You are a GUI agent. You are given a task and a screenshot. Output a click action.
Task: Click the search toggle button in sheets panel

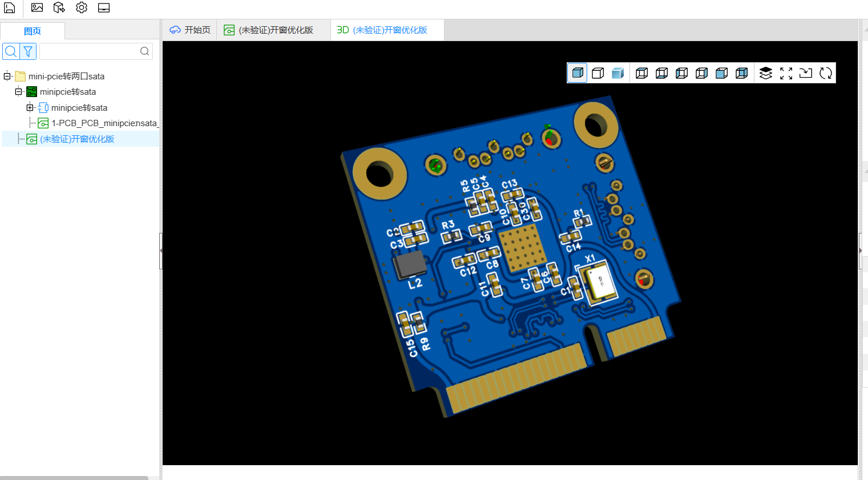pyautogui.click(x=11, y=51)
